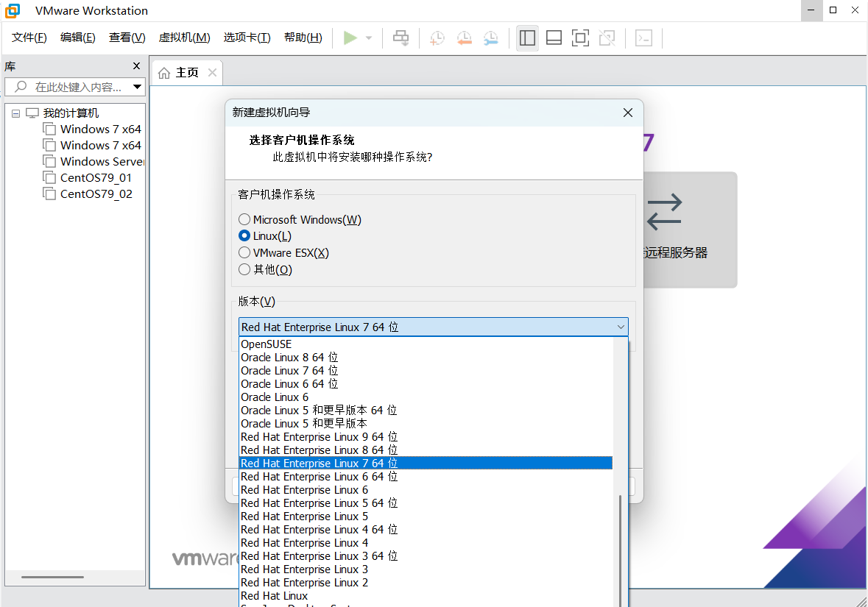Click the version list vertical scrollbar
868x607 pixels.
tap(621, 550)
